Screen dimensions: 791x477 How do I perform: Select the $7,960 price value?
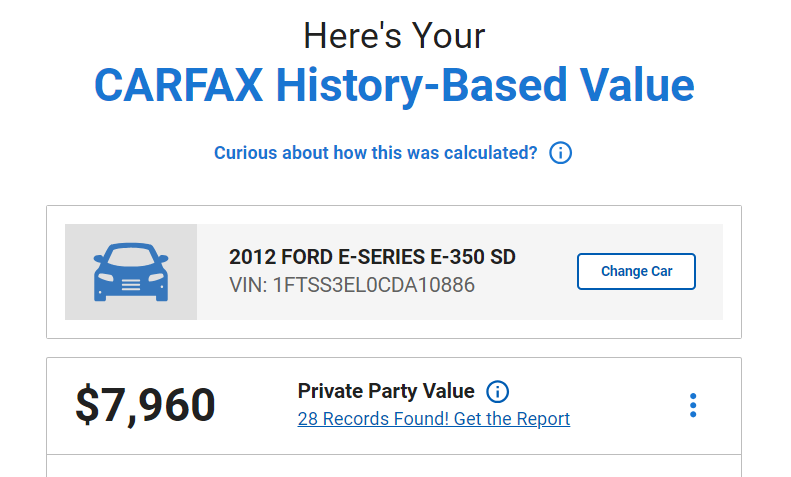click(x=145, y=405)
